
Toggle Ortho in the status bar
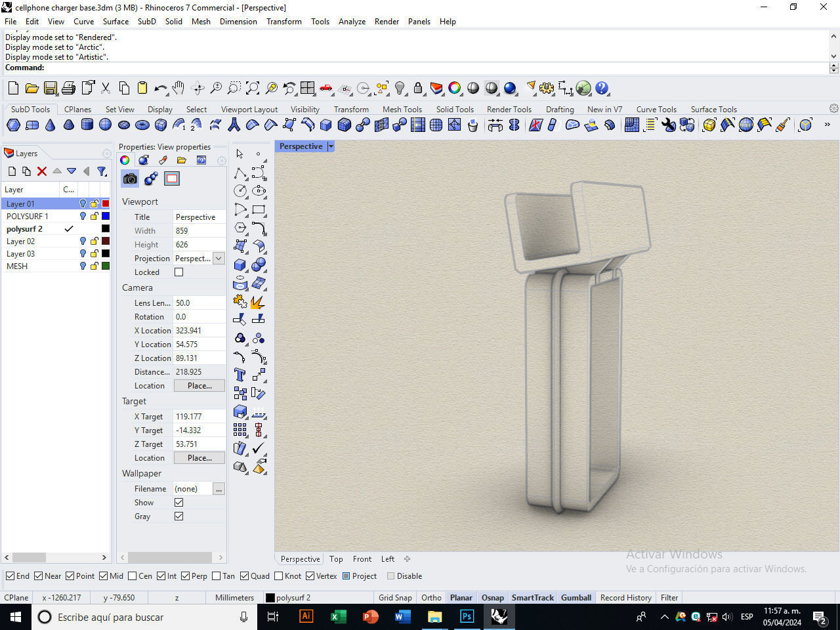point(431,598)
